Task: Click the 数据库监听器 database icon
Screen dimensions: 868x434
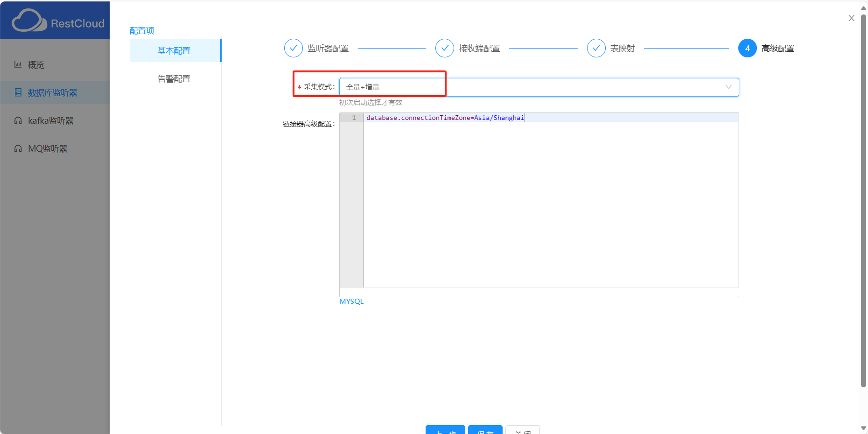Action: point(18,92)
